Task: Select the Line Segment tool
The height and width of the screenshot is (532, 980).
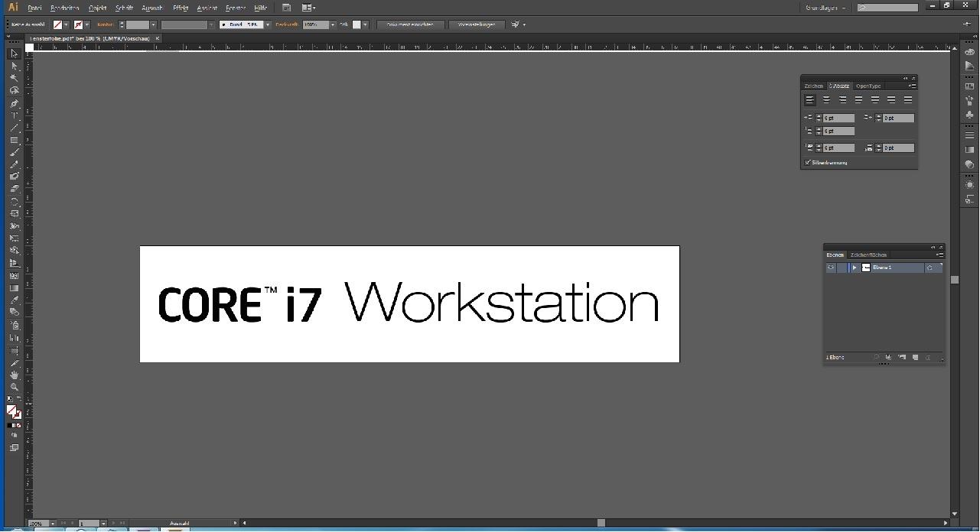Action: pos(14,128)
